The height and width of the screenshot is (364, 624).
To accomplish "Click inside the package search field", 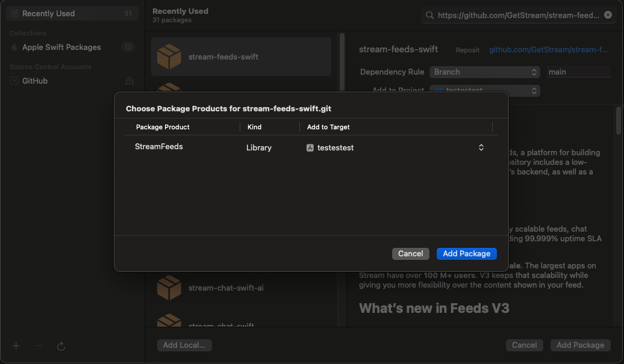I will (x=518, y=14).
